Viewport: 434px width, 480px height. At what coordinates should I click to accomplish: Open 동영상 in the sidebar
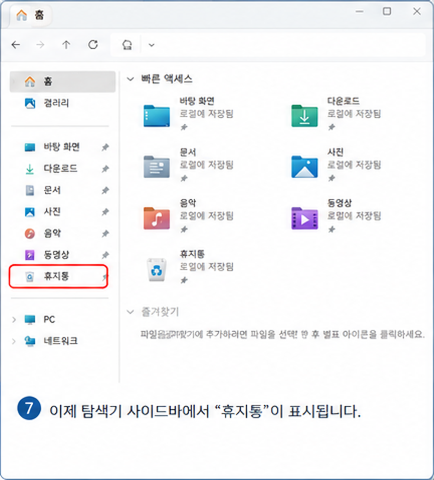click(62, 255)
